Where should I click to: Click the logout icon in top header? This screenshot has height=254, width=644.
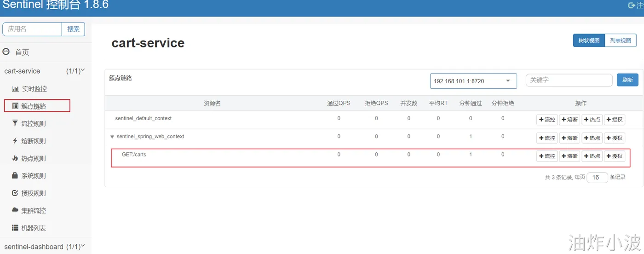point(632,5)
